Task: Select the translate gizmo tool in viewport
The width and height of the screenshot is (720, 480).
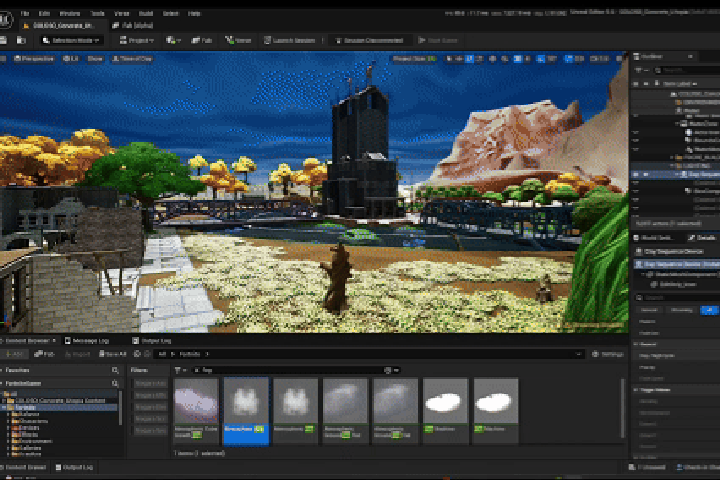Action: [x=459, y=59]
